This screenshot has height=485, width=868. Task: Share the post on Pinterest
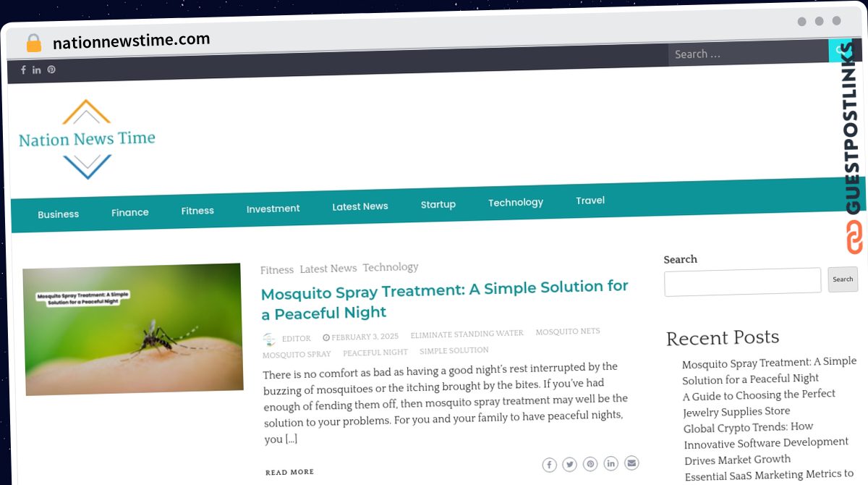click(591, 464)
